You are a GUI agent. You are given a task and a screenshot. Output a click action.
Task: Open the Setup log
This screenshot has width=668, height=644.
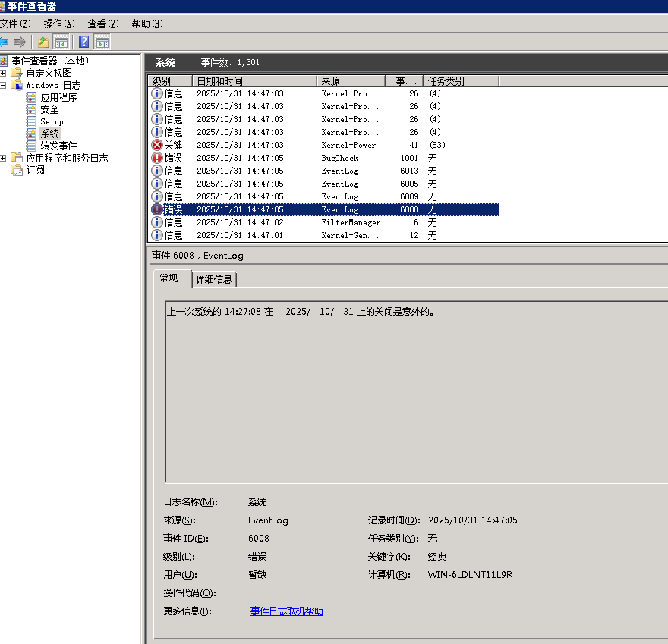click(51, 121)
